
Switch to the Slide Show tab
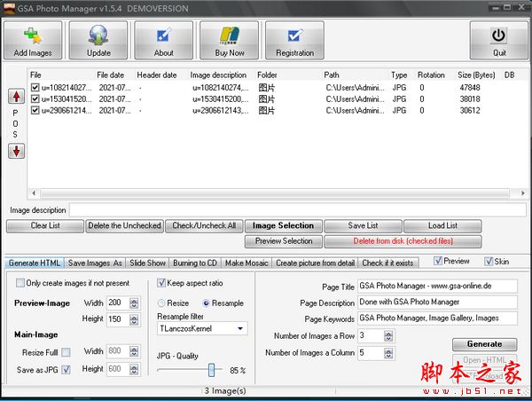[x=147, y=263]
